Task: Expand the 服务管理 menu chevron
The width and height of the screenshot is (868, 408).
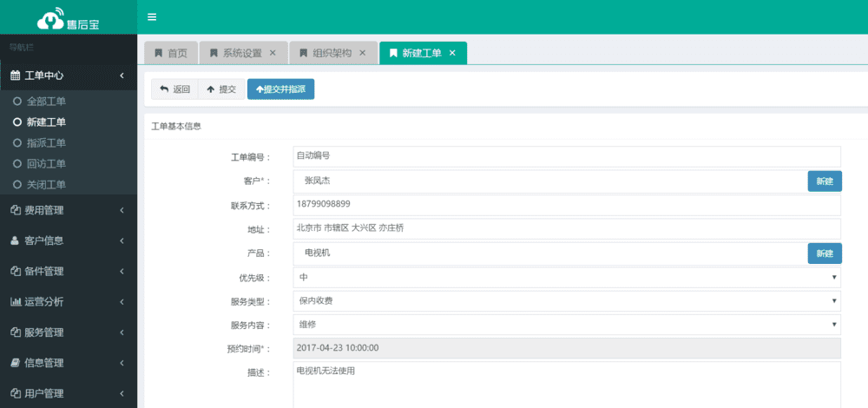Action: (x=122, y=332)
